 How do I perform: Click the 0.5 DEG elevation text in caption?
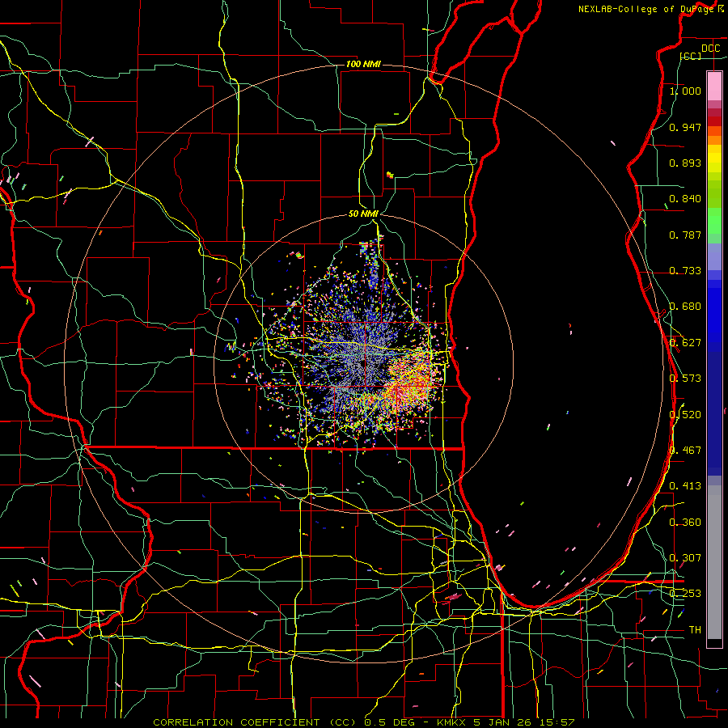(389, 722)
